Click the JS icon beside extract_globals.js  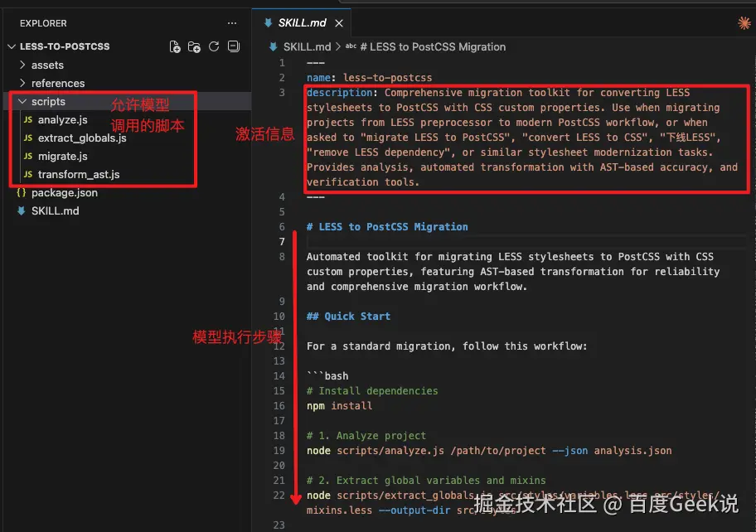(28, 138)
